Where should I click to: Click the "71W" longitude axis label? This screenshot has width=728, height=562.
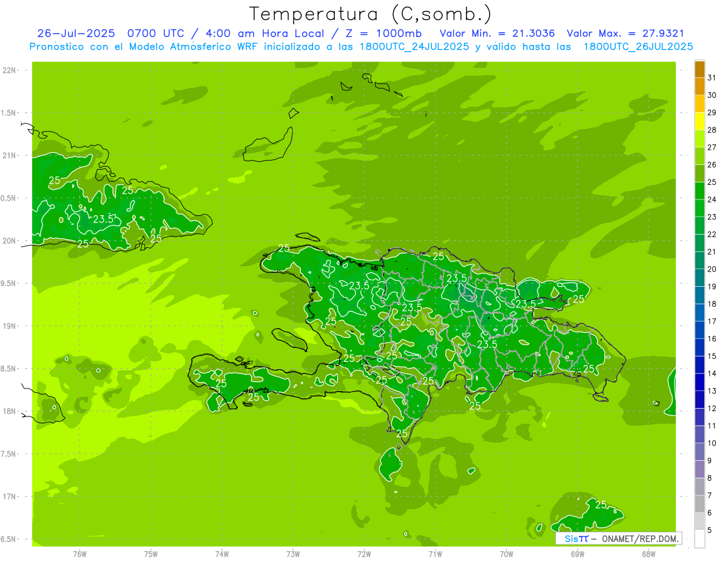point(435,554)
